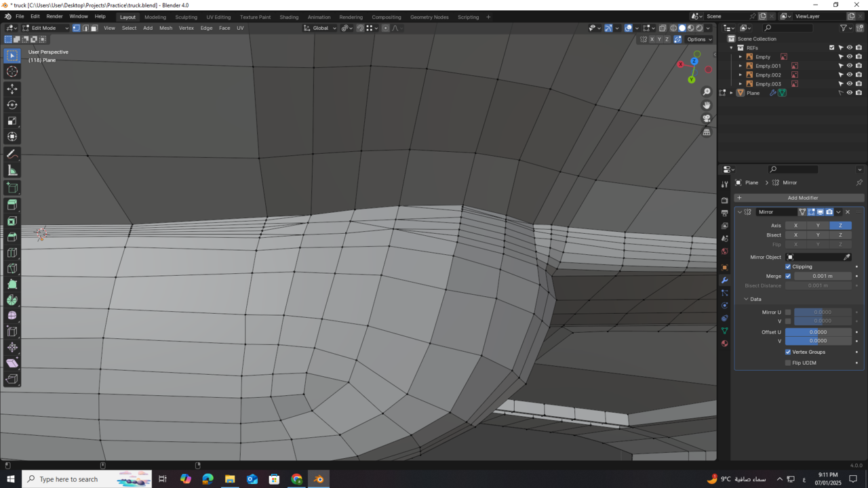Switch orthographic/perspective grid icon
This screenshot has height=488, width=868.
(x=707, y=132)
